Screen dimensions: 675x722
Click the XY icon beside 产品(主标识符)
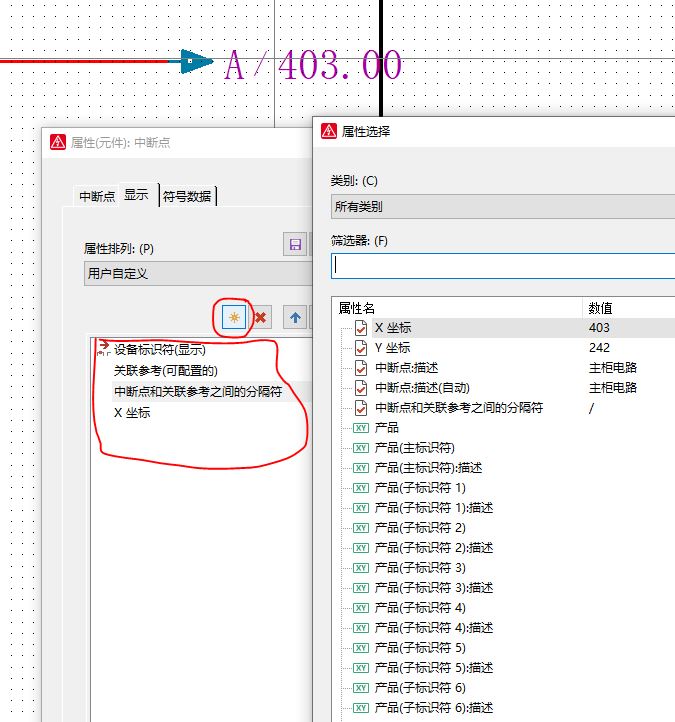point(361,447)
